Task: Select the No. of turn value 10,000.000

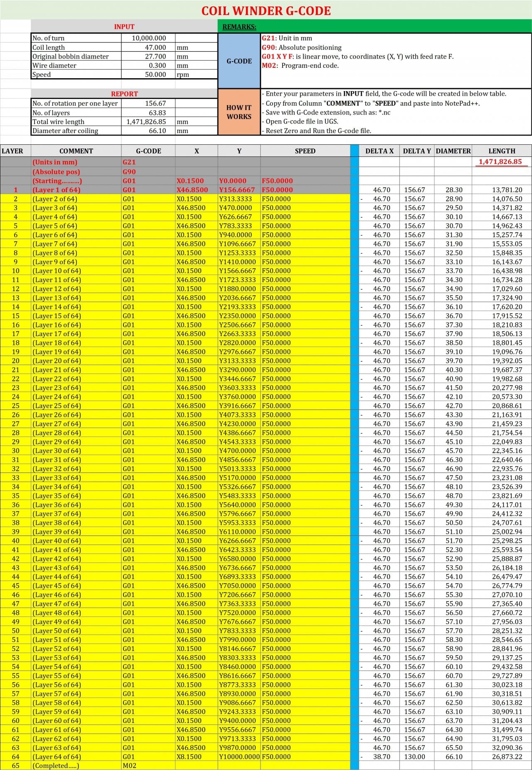Action: click(148, 38)
